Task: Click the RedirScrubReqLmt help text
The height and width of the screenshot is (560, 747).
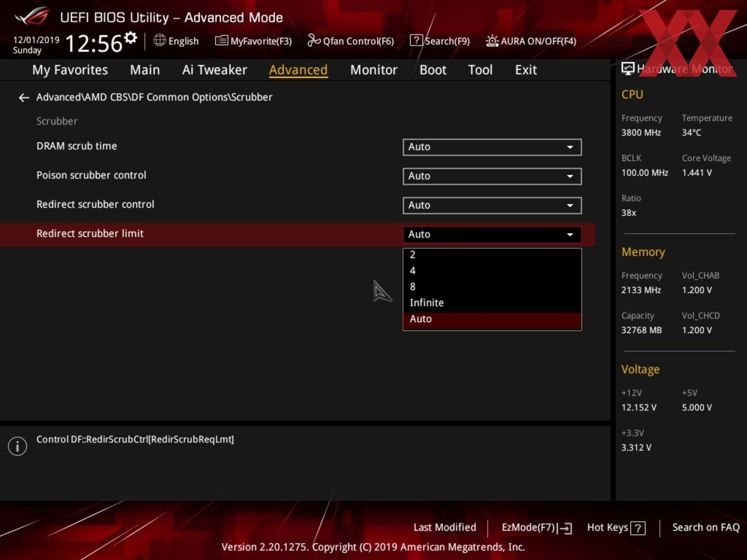Action: tap(135, 439)
